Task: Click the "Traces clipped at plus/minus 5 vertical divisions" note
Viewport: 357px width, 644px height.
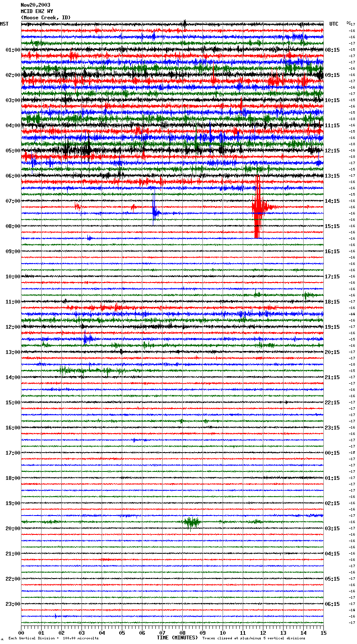Action: point(254,638)
